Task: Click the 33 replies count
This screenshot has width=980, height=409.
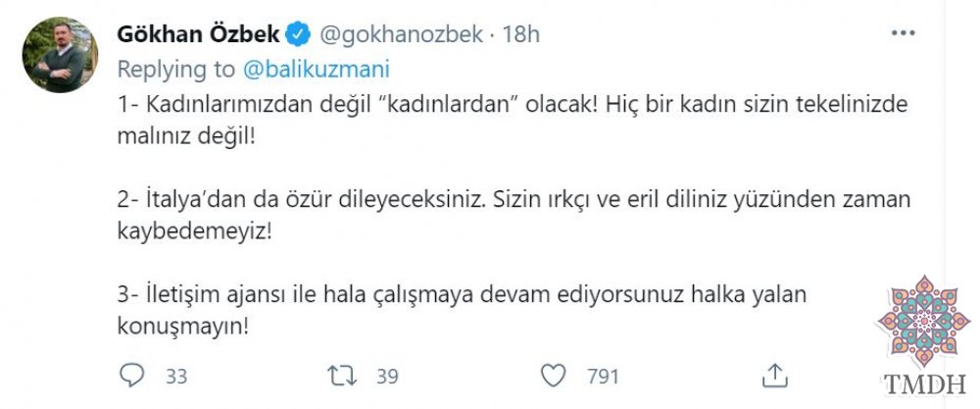Action: [x=176, y=377]
